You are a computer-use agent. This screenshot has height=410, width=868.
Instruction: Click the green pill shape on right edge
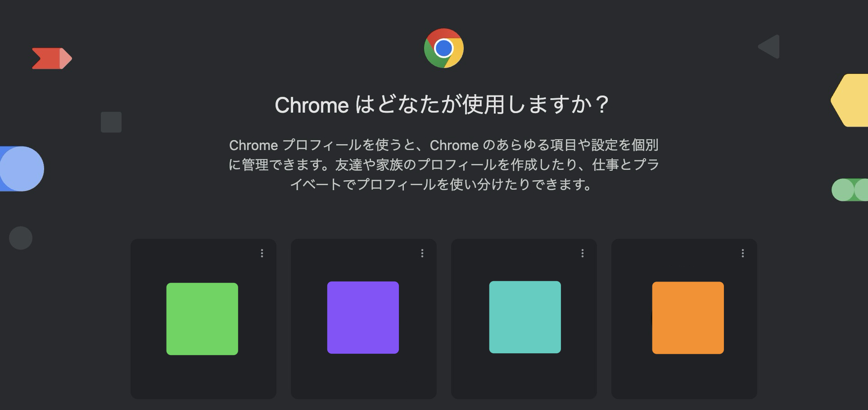[x=850, y=190]
